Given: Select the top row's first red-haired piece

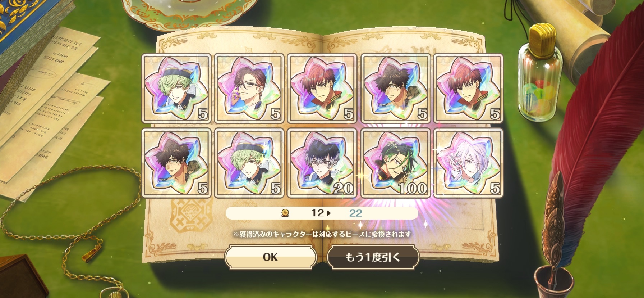Looking at the screenshot, I should pyautogui.click(x=322, y=88).
